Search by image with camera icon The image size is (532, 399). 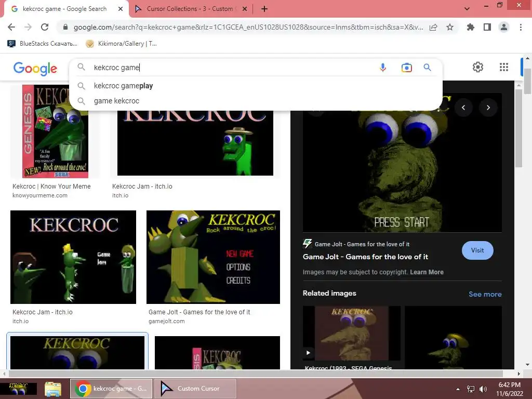tap(406, 68)
